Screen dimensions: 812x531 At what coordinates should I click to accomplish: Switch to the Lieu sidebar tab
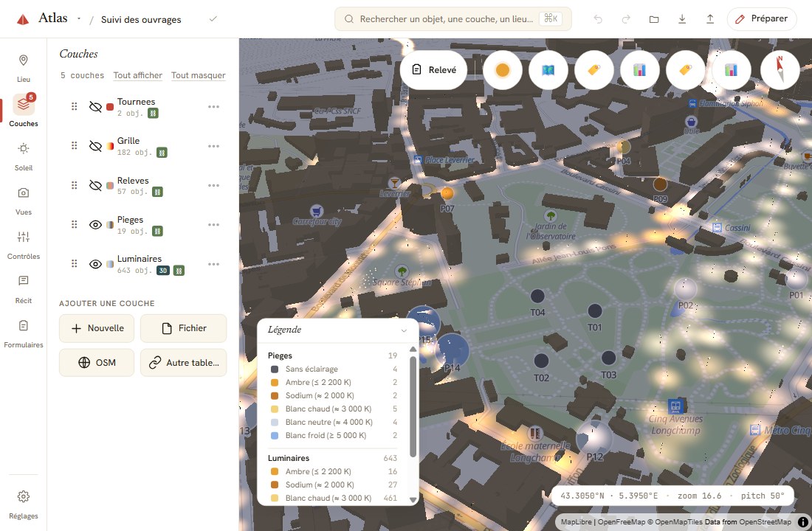coord(24,68)
